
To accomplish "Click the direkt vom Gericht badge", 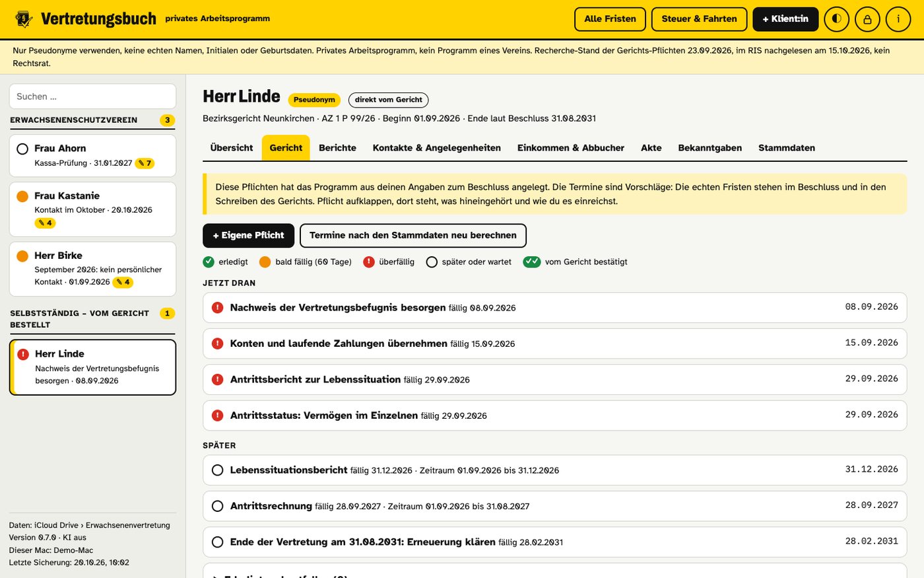I will tap(389, 100).
